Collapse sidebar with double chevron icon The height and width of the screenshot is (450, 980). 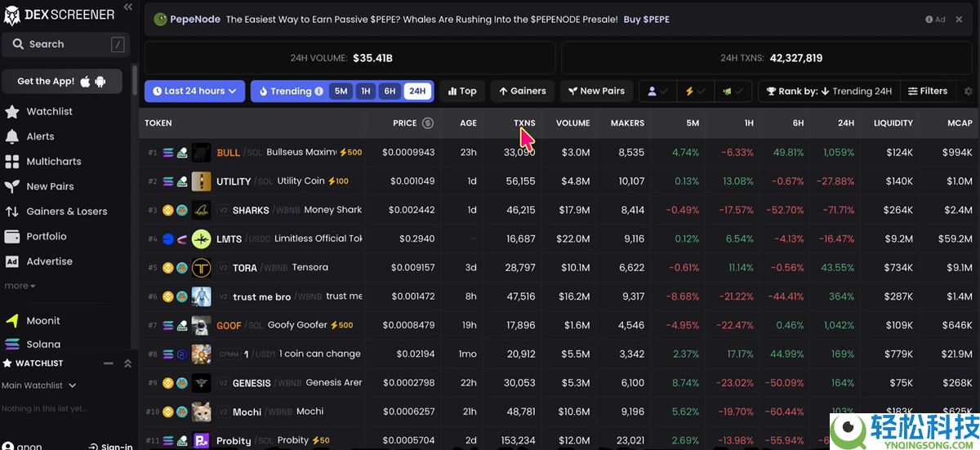pyautogui.click(x=127, y=7)
